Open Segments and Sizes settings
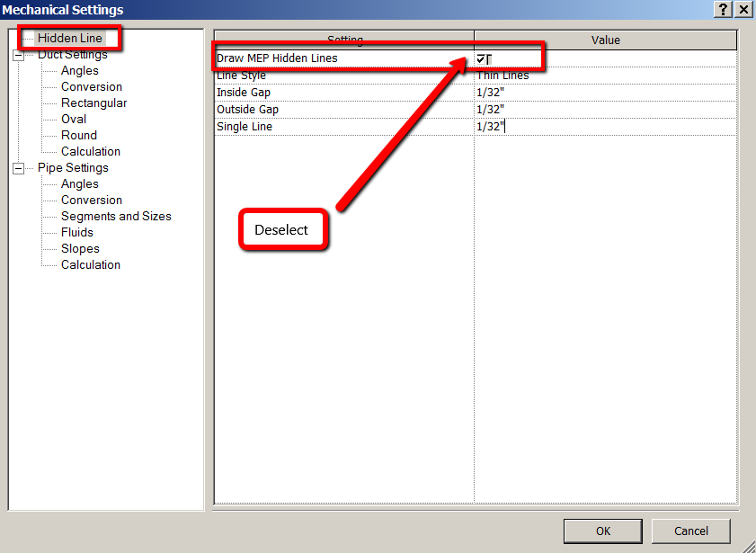The width and height of the screenshot is (756, 553). 116,216
